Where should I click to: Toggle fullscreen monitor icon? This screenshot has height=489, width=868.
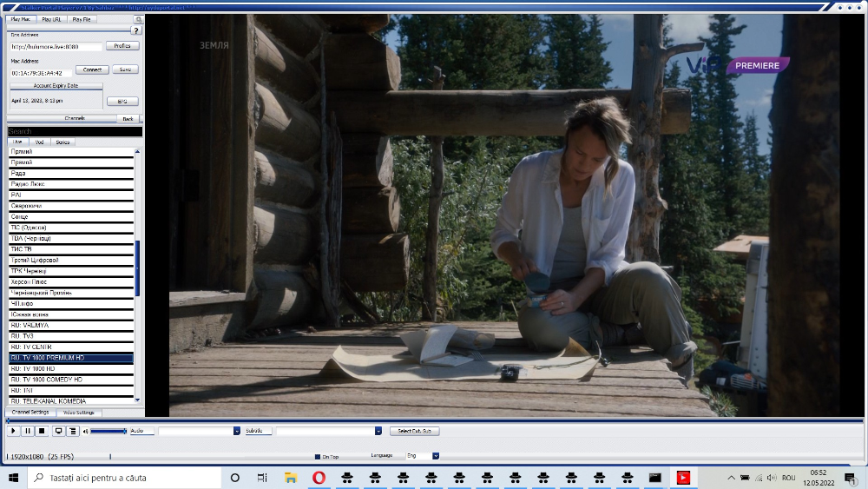click(x=58, y=431)
